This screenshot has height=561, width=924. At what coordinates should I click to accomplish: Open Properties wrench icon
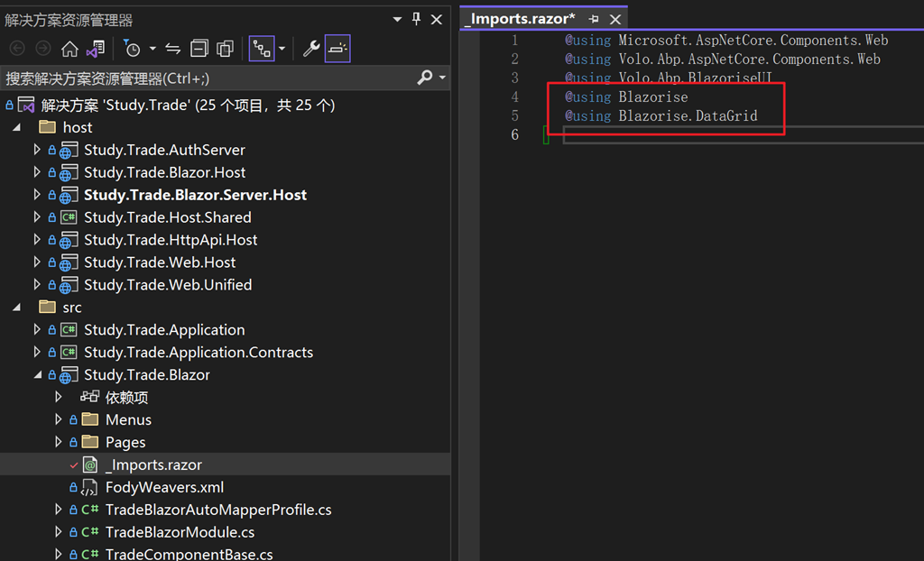pyautogui.click(x=311, y=49)
